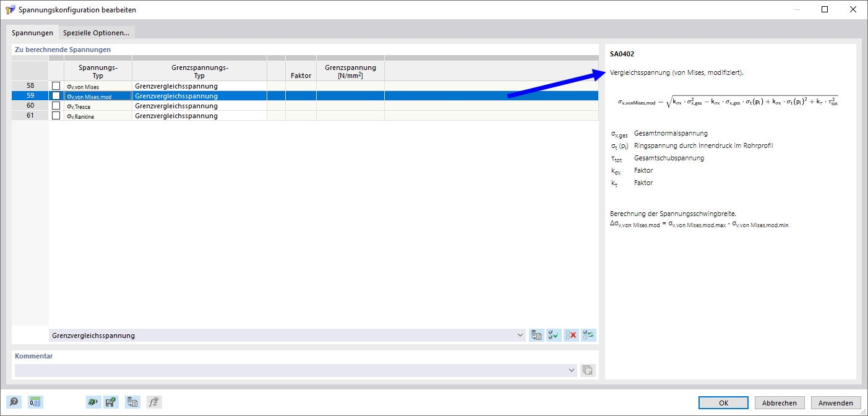
Task: Click Grenzvergleichsspannung cell in row 59
Action: coord(199,96)
